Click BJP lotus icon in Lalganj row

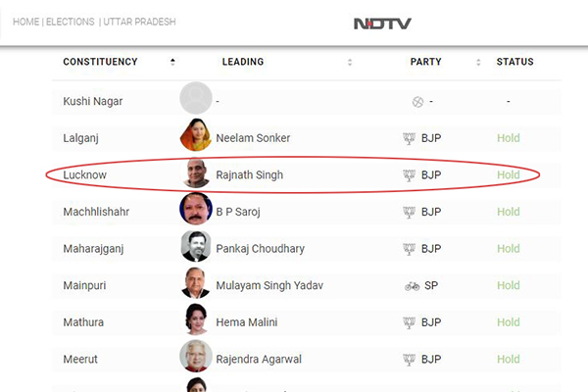pyautogui.click(x=409, y=138)
